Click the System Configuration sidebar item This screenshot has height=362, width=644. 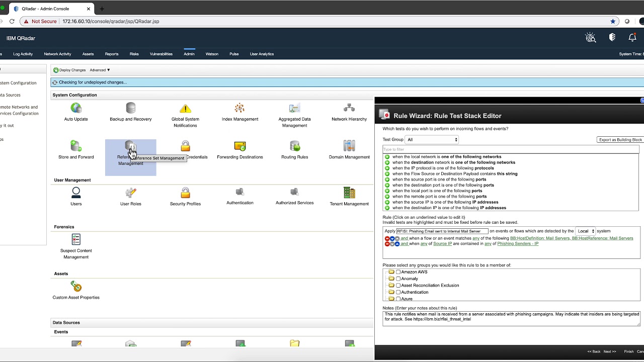[x=18, y=83]
